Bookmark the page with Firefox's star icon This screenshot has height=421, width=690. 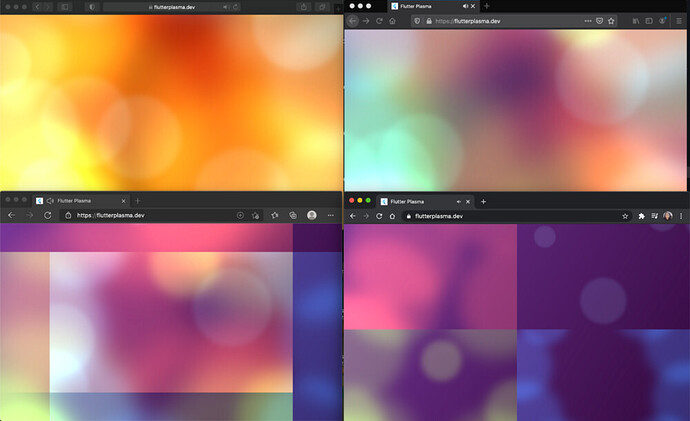pyautogui.click(x=613, y=21)
